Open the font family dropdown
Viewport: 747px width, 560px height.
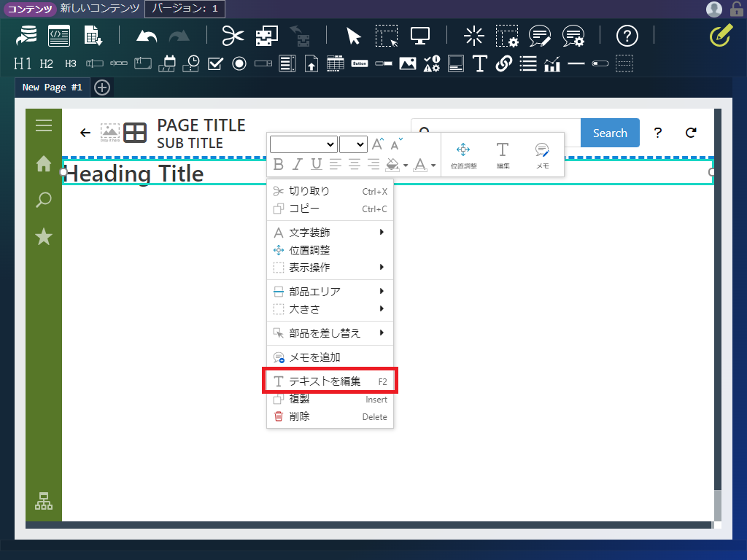tap(303, 144)
